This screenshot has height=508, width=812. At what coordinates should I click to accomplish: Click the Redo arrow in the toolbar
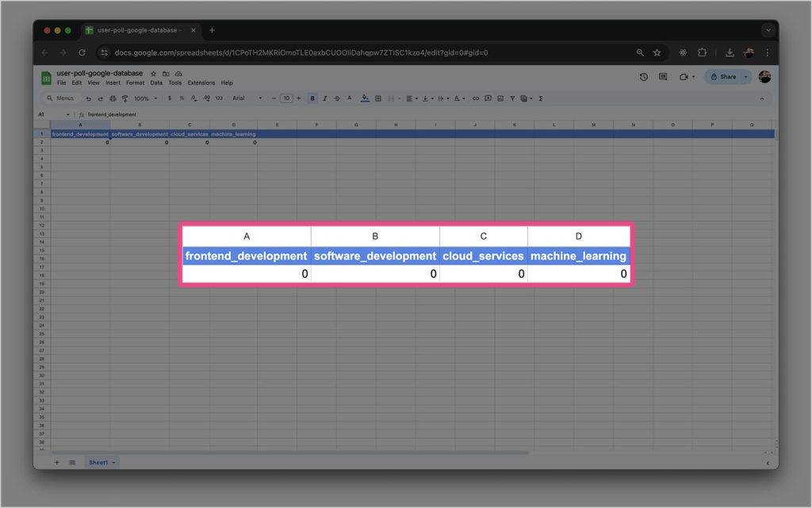point(101,98)
